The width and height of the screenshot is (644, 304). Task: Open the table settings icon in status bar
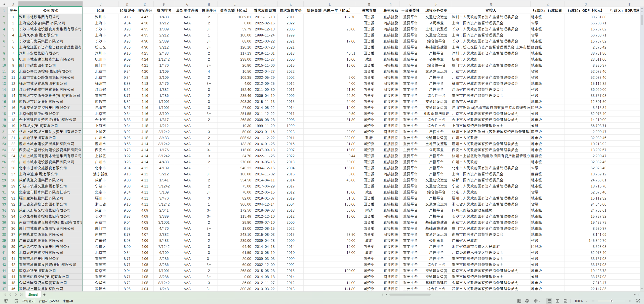click(x=519, y=301)
